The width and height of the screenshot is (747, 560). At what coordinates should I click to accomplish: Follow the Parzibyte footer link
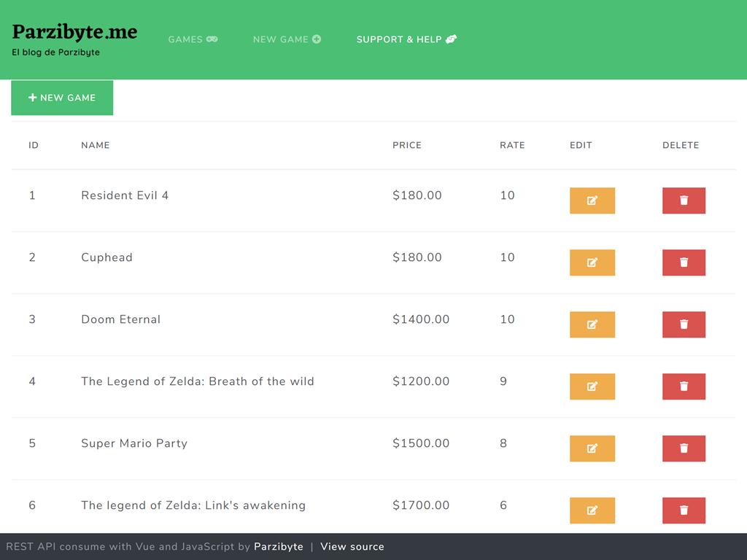[278, 547]
